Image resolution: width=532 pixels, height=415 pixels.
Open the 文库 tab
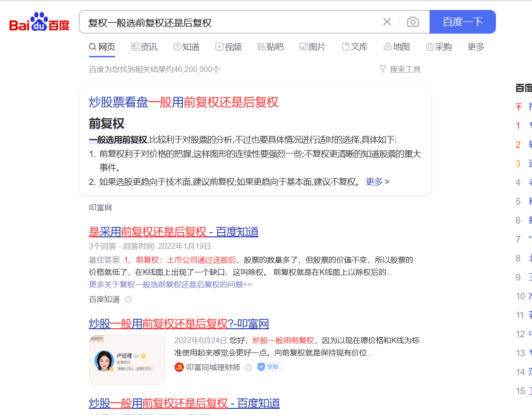click(355, 47)
